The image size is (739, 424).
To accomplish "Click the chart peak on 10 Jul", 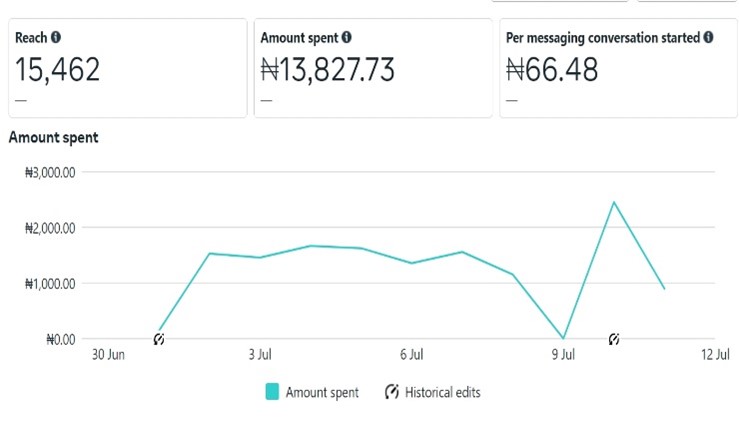I will click(614, 202).
